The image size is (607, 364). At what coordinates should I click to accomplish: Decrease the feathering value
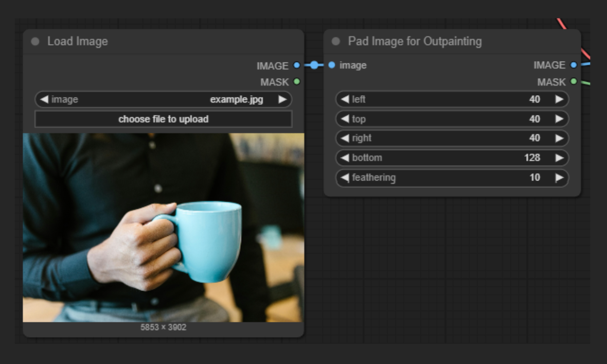point(345,177)
